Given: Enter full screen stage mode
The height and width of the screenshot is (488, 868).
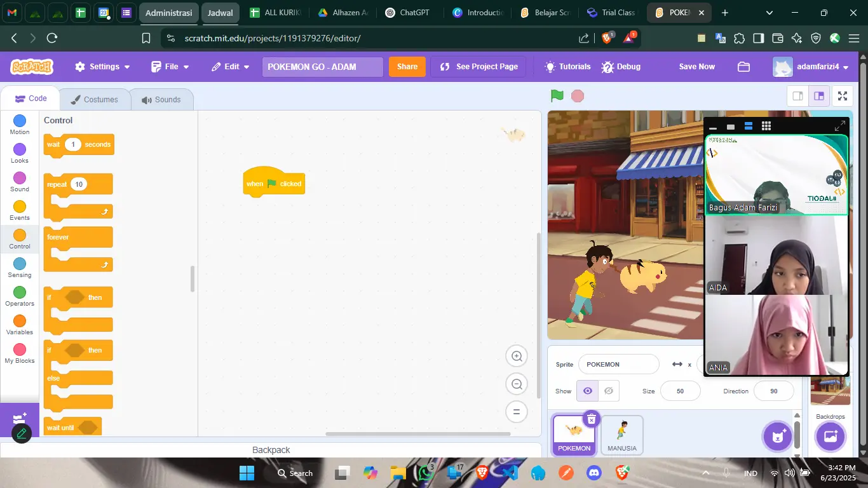Looking at the screenshot, I should coord(843,95).
